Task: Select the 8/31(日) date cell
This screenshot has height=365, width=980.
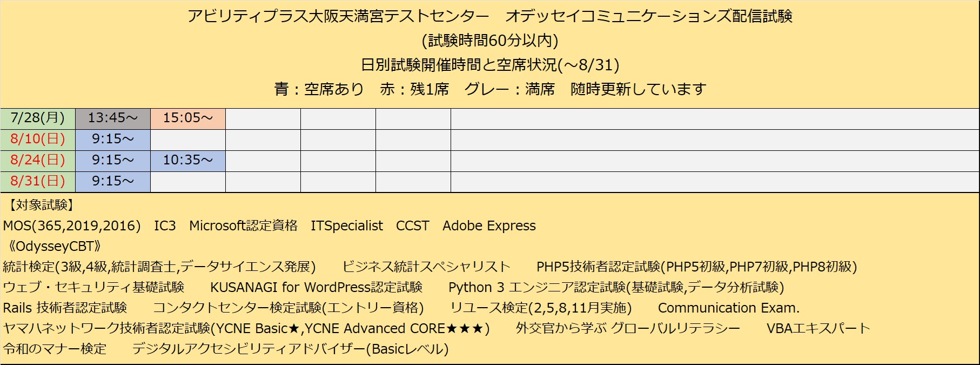Action: (38, 182)
